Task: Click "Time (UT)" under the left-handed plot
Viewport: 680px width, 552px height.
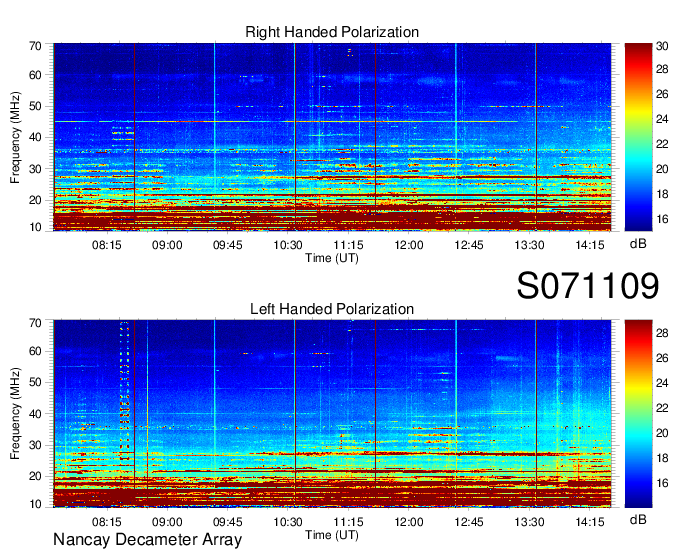Action: click(x=332, y=535)
